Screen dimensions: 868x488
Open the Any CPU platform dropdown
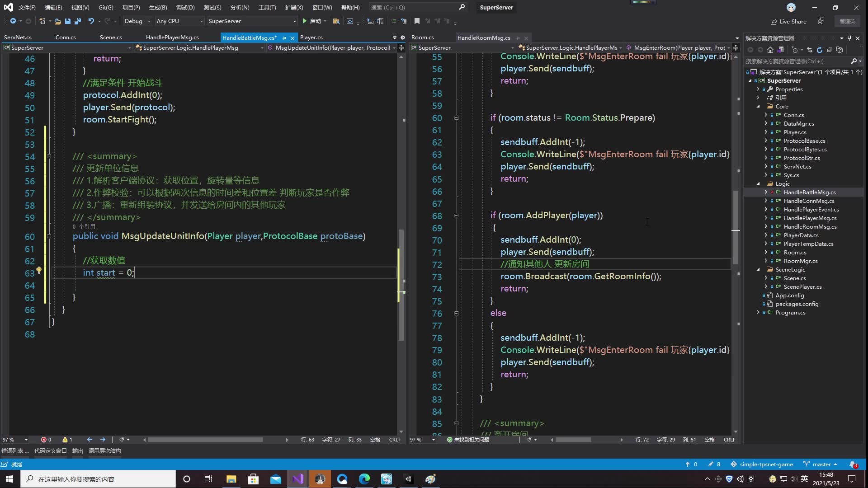click(179, 21)
